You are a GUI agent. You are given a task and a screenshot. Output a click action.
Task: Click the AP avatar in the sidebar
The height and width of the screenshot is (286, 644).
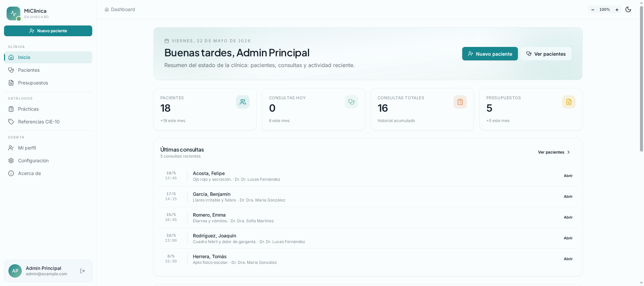point(15,271)
